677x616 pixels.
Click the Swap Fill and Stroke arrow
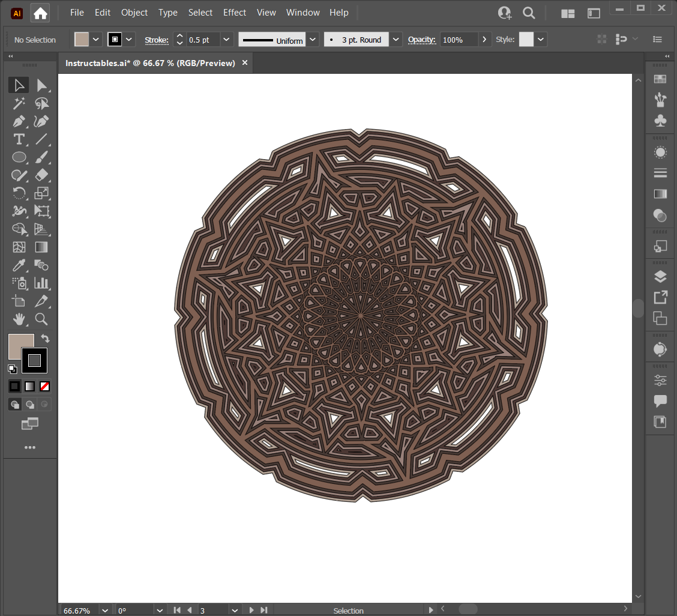(x=46, y=339)
